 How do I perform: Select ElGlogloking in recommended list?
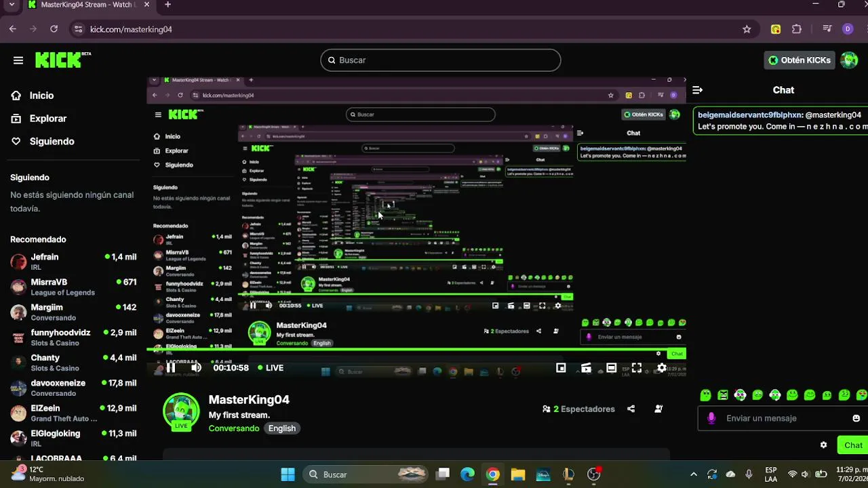click(x=73, y=437)
